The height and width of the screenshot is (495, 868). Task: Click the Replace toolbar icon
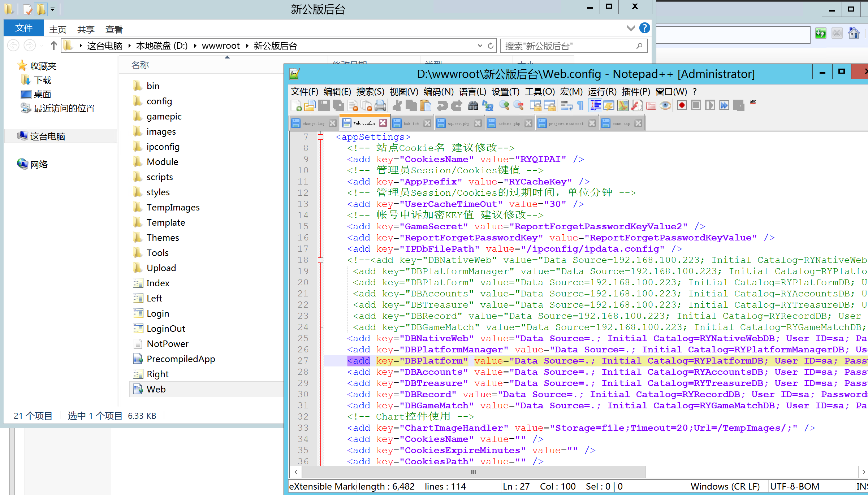487,105
